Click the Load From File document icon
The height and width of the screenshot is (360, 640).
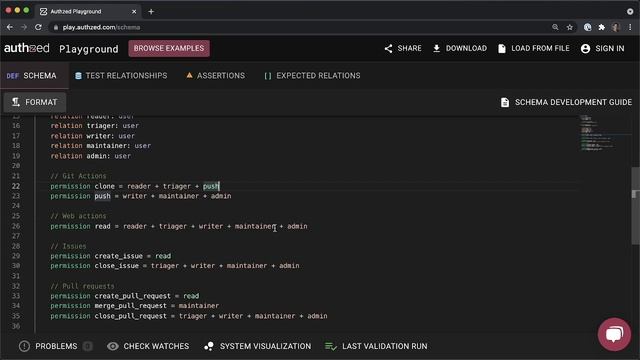click(x=502, y=49)
